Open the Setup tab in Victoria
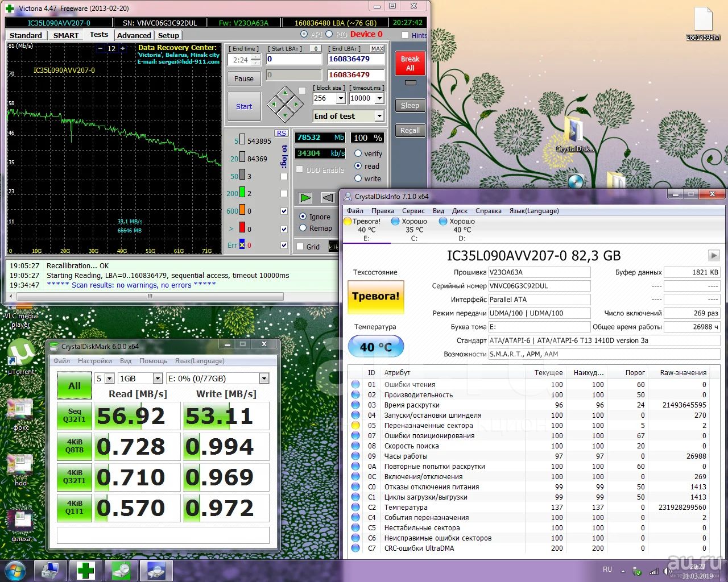The image size is (728, 582). click(x=168, y=35)
